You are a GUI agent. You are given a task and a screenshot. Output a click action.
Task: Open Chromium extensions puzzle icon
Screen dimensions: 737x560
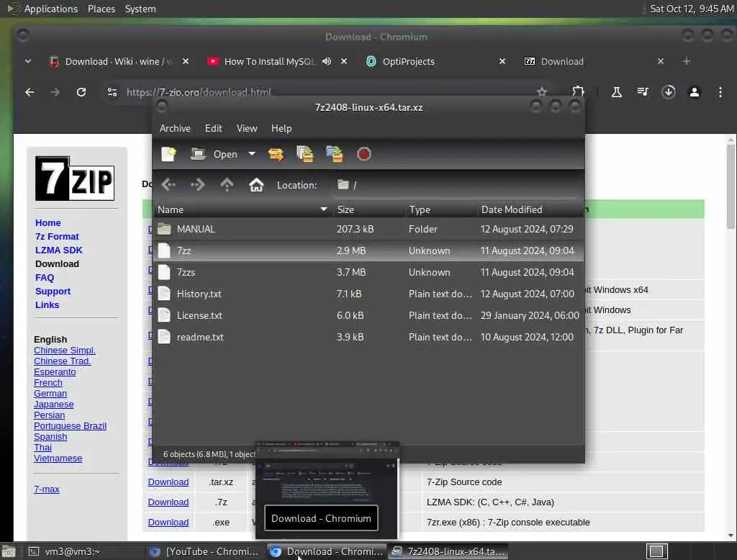578,91
